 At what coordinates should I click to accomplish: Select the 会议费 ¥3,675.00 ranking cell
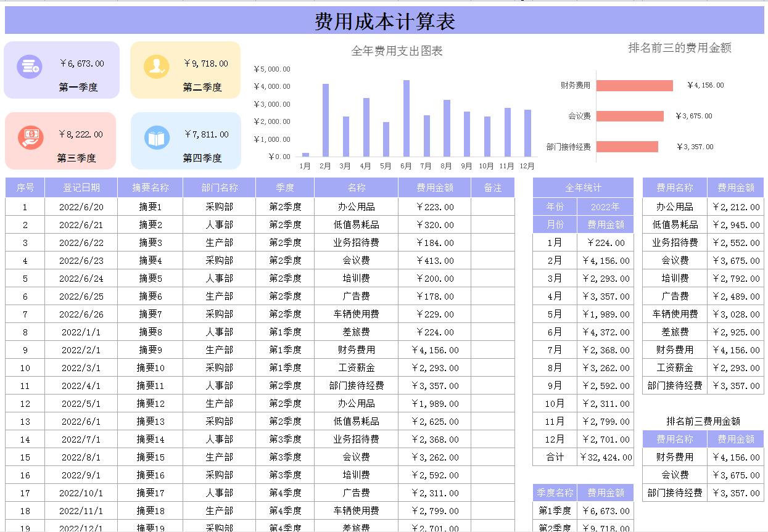(736, 475)
